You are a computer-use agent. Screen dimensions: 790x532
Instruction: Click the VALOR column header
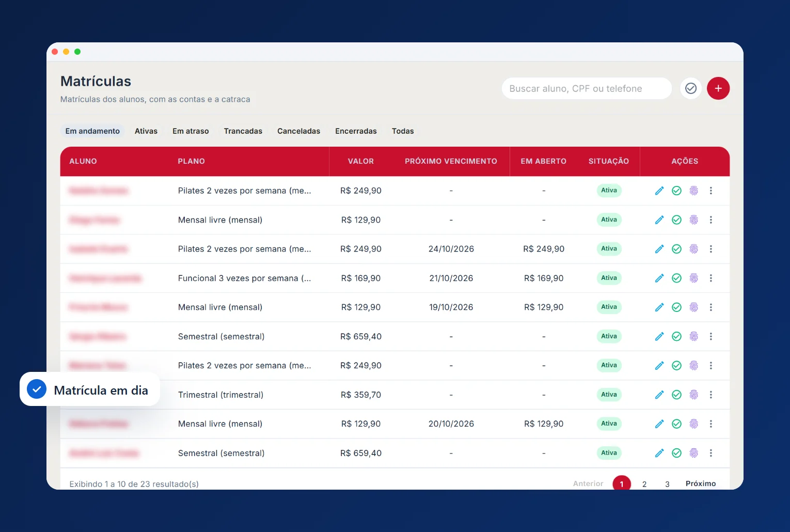point(361,161)
